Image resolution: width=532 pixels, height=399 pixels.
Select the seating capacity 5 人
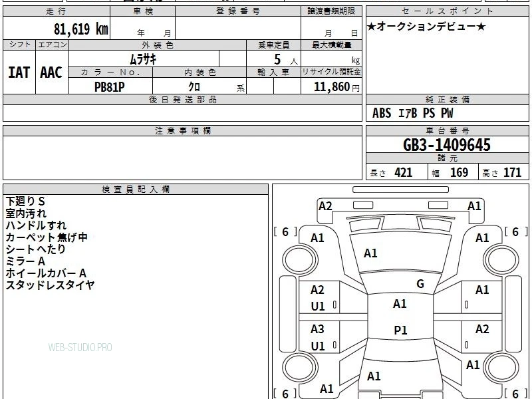click(x=285, y=60)
